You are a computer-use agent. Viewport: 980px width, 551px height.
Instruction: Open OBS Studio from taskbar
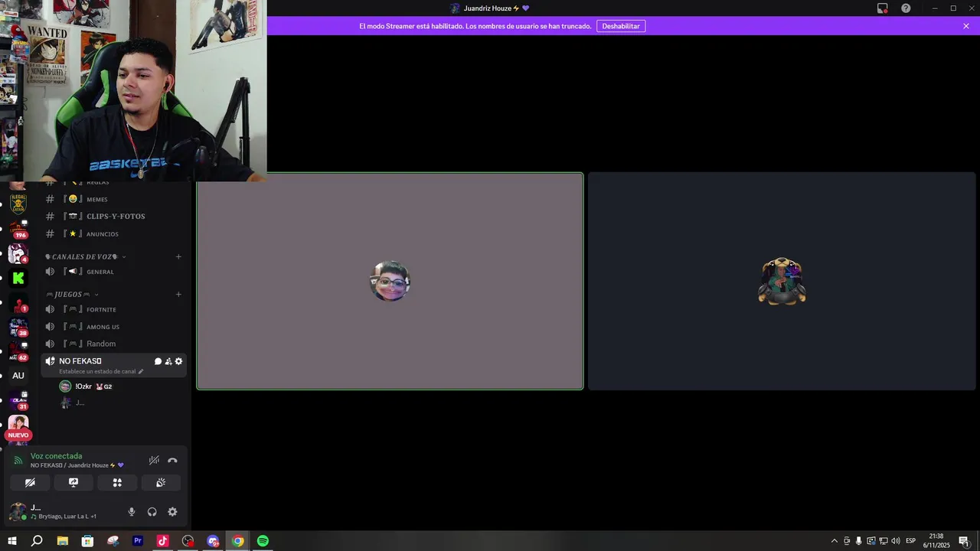(188, 541)
